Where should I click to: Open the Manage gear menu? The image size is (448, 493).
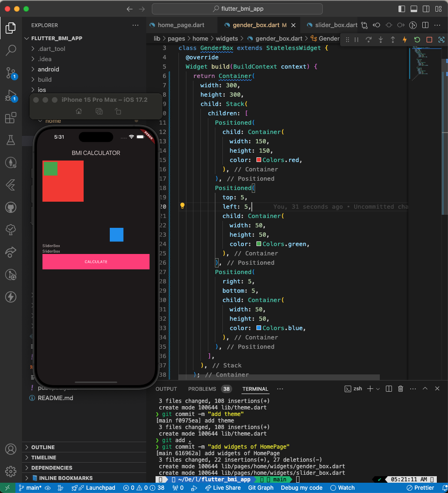pos(11,472)
